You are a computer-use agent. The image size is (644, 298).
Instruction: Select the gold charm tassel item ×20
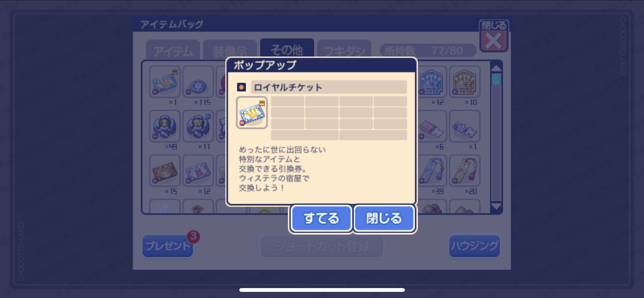click(465, 171)
